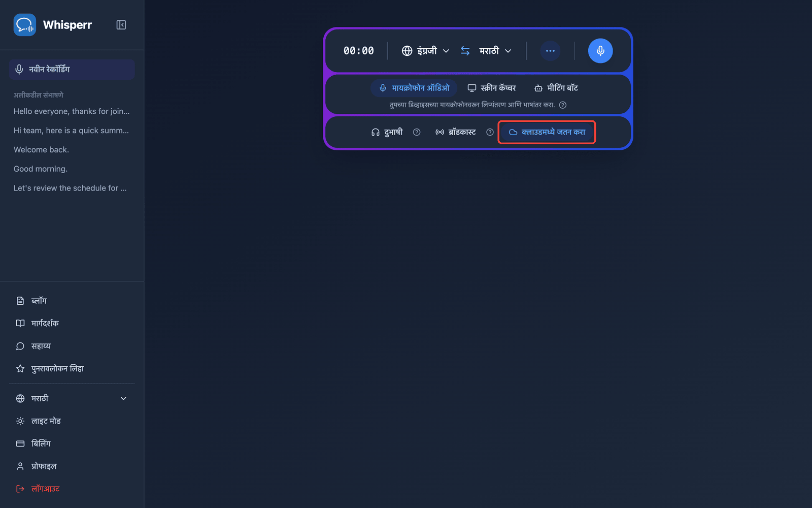Open conversation 'Hello everyone, thanks for join...'
Screen dimensions: 812x508
(x=72, y=111)
